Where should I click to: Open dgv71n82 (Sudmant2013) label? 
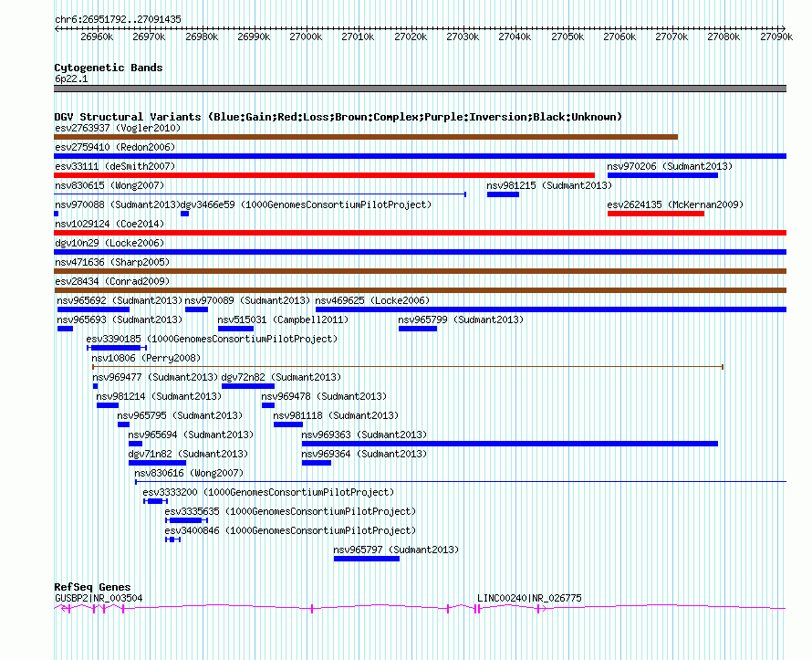point(188,454)
